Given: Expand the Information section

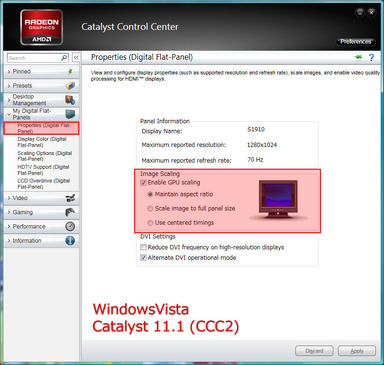Looking at the screenshot, I should pyautogui.click(x=41, y=241).
